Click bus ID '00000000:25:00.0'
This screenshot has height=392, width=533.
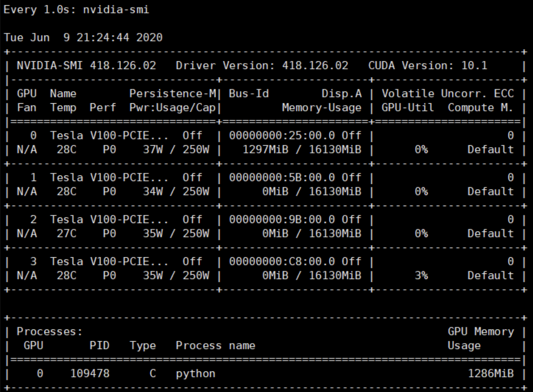282,136
